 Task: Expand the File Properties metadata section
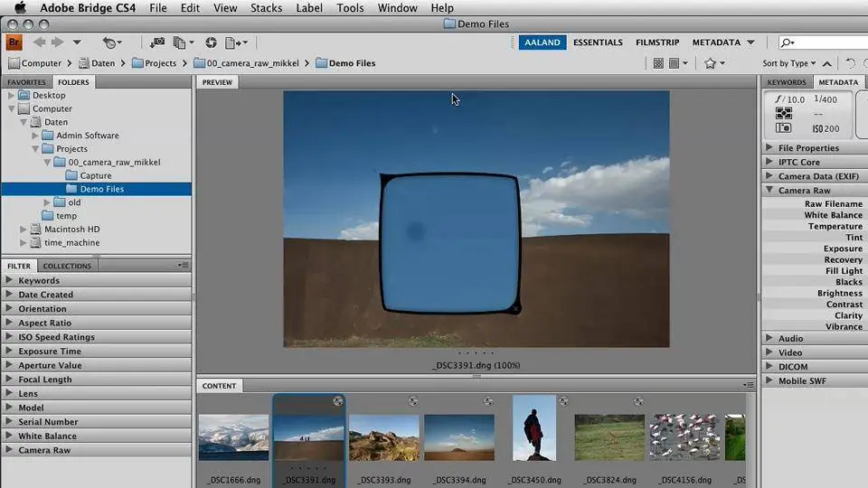pyautogui.click(x=769, y=148)
